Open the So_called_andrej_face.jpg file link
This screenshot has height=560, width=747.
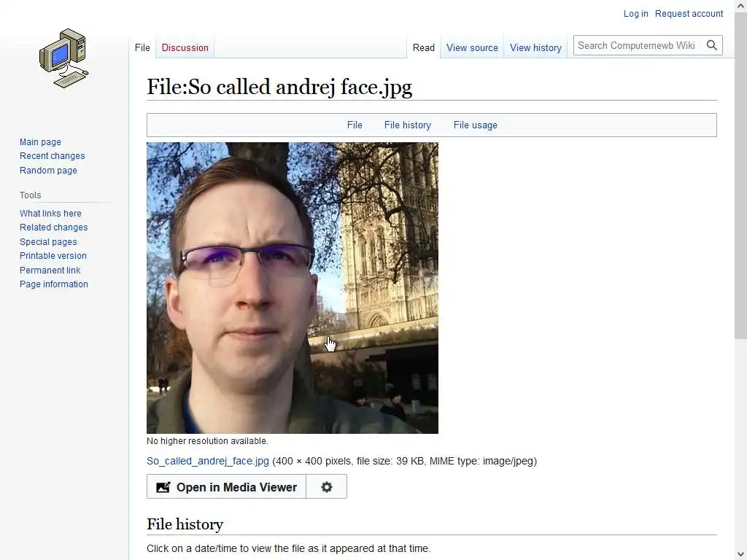click(x=208, y=461)
